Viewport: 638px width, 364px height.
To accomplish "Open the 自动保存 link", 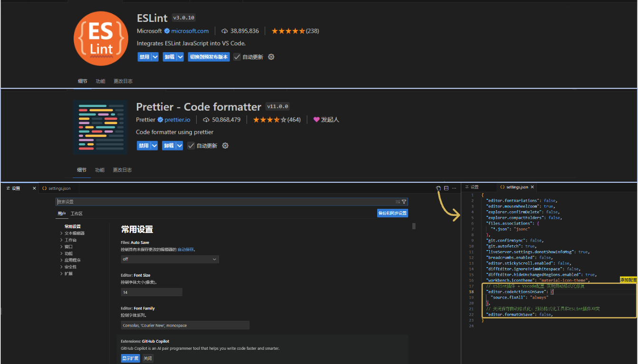I will [186, 249].
